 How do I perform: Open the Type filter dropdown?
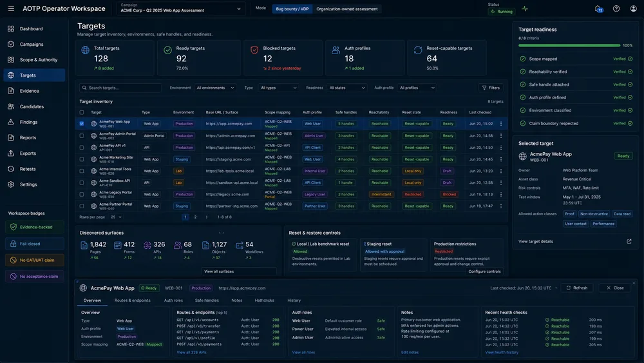tap(278, 88)
